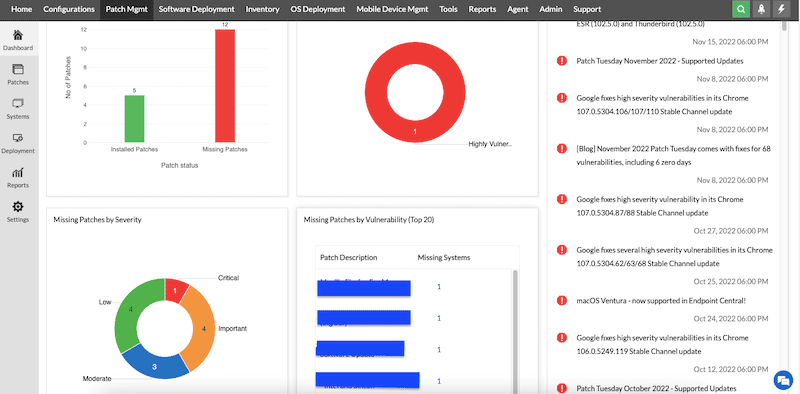Open the Home menu
The height and width of the screenshot is (394, 800).
[21, 9]
